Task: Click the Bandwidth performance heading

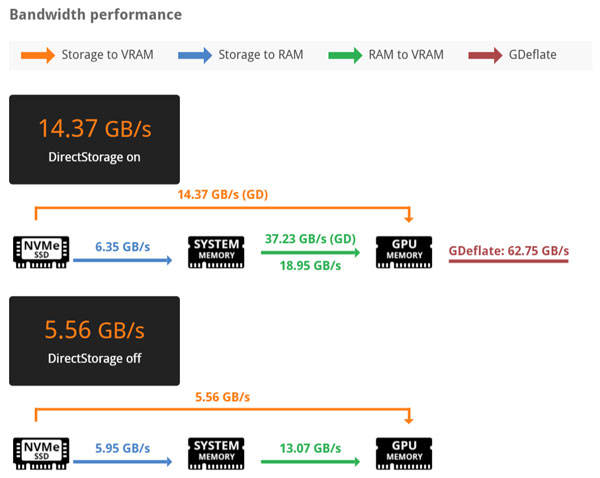Action: click(95, 15)
